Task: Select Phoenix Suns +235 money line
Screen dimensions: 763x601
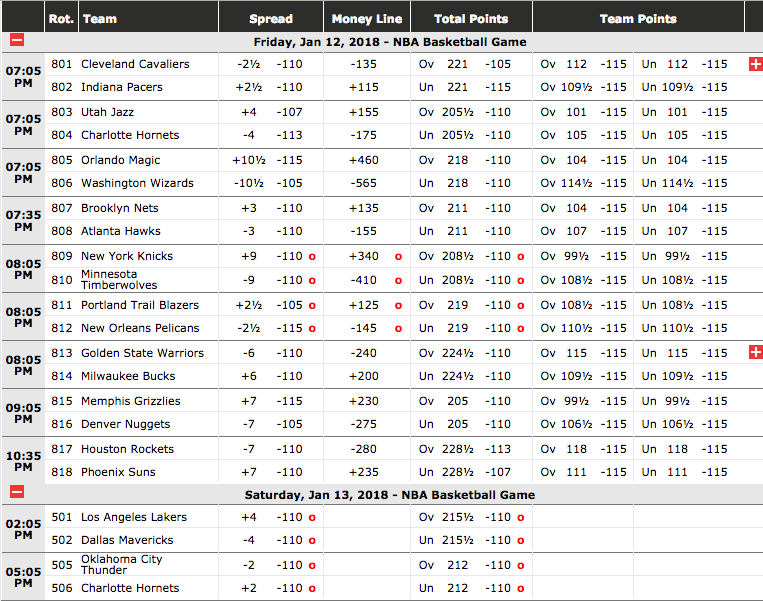Action: (364, 472)
